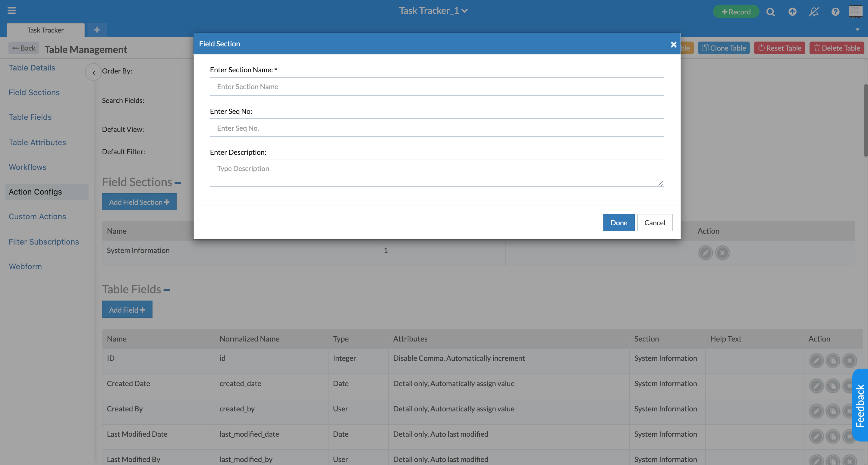Delete the ID field row
868x465 pixels.
click(x=850, y=360)
